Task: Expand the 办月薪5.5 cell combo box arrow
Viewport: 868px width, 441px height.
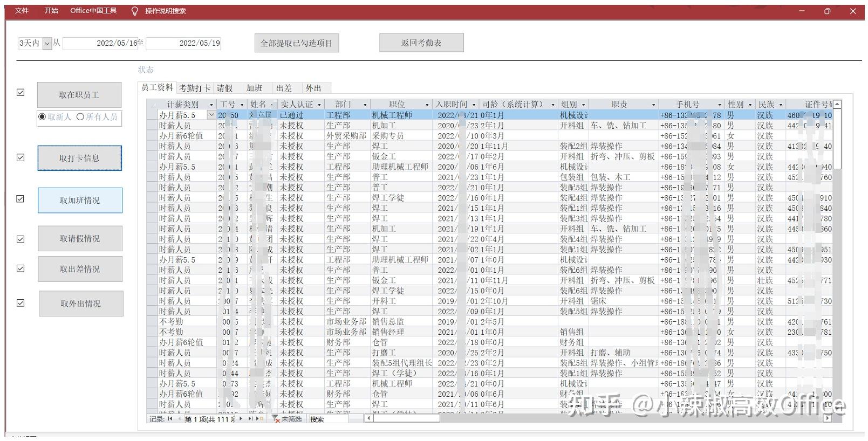Action: [211, 115]
